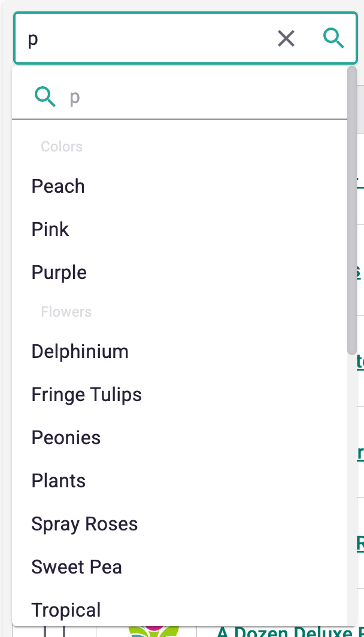Focus the main search input containing 'p'
364x637 pixels.
146,38
